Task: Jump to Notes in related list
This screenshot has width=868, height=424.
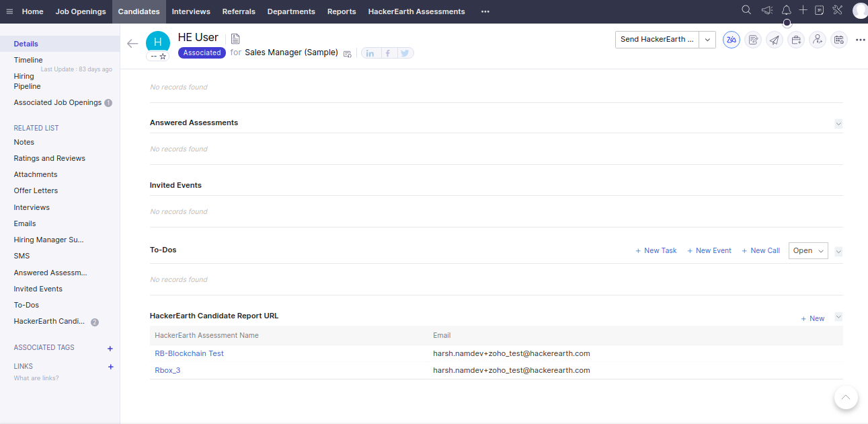Action: click(x=24, y=142)
